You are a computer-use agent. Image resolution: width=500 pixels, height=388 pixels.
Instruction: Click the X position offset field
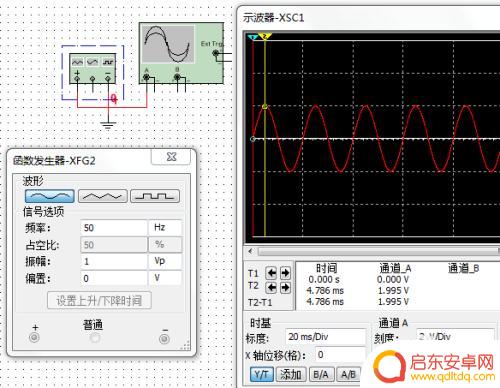click(341, 355)
